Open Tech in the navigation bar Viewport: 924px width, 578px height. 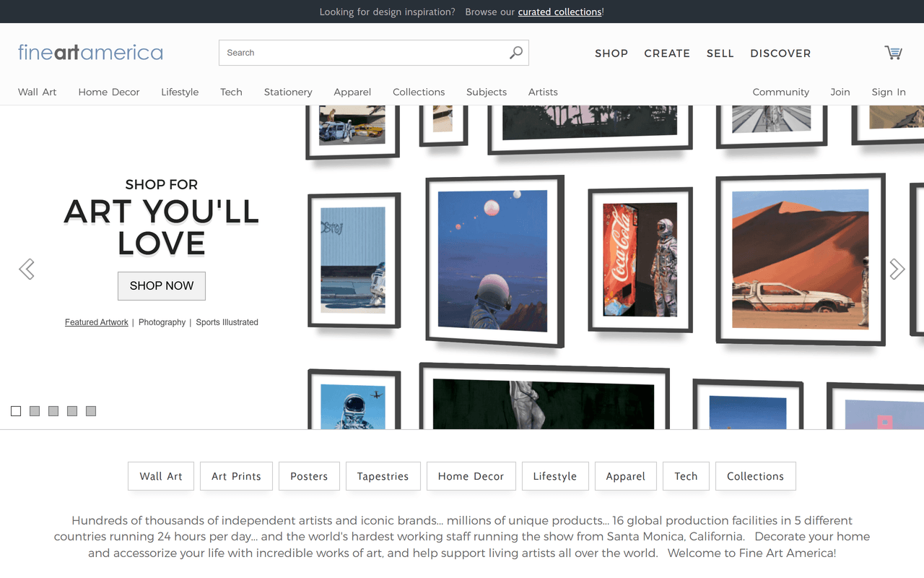[231, 92]
